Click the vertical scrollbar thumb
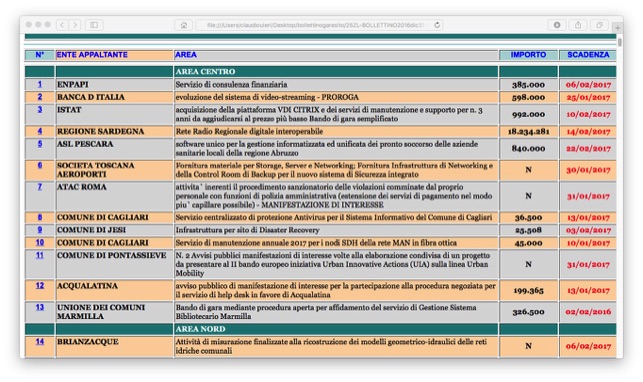 coord(620,42)
